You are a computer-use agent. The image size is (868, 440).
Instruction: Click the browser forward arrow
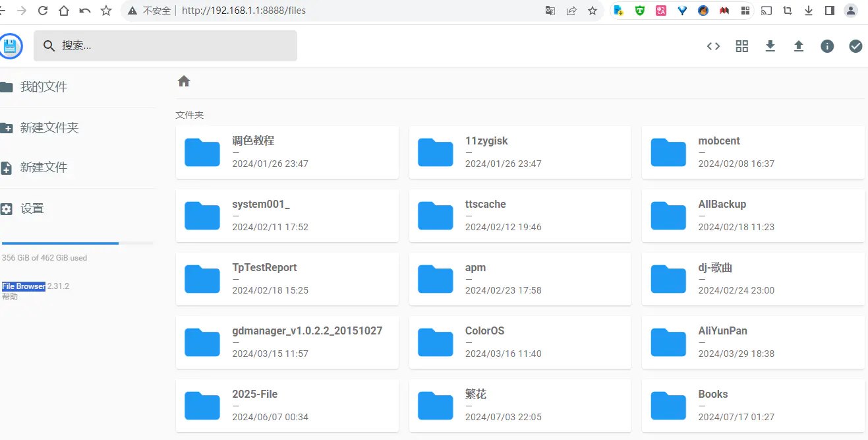point(22,11)
